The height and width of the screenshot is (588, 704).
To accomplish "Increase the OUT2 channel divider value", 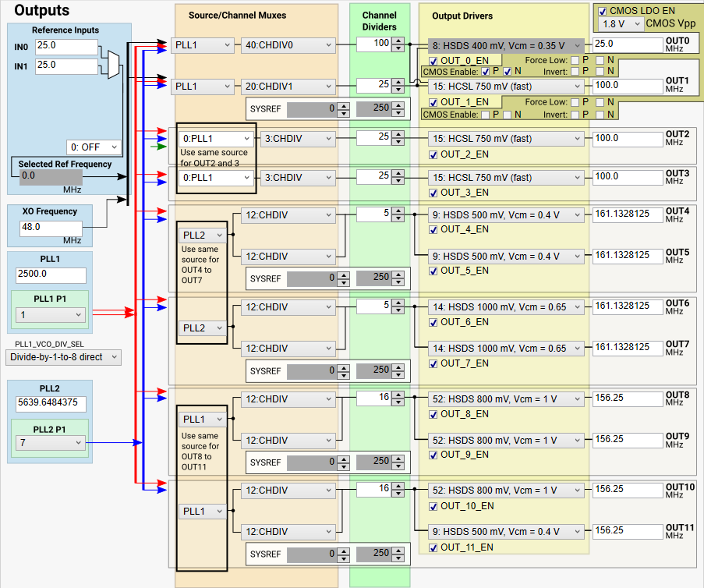I will click(398, 135).
